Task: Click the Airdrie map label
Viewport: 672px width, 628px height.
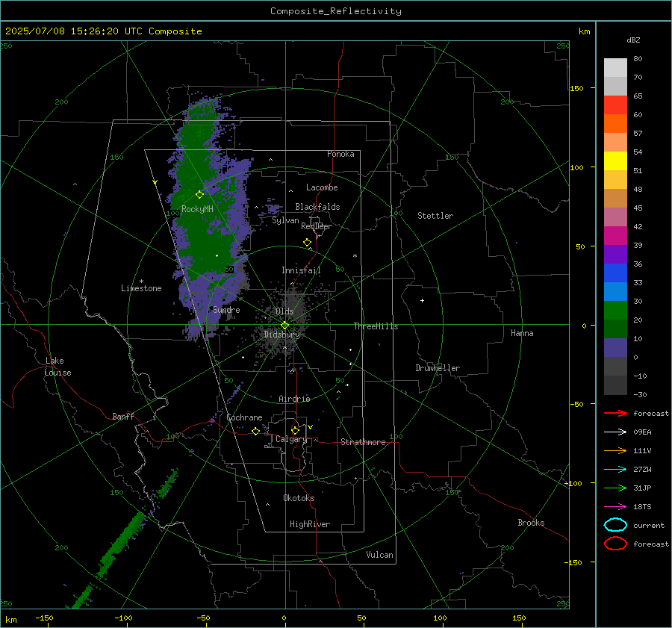Action: [x=294, y=399]
